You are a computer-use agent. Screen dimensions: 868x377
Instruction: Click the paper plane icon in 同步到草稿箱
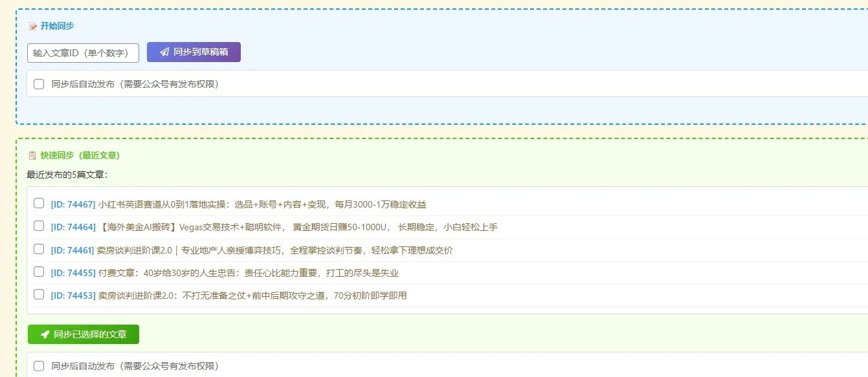coord(164,52)
